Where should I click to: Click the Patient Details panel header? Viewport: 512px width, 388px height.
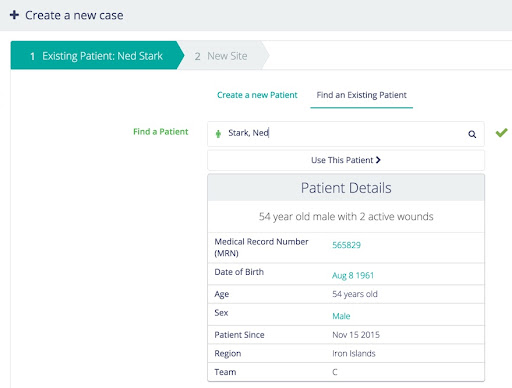click(346, 187)
